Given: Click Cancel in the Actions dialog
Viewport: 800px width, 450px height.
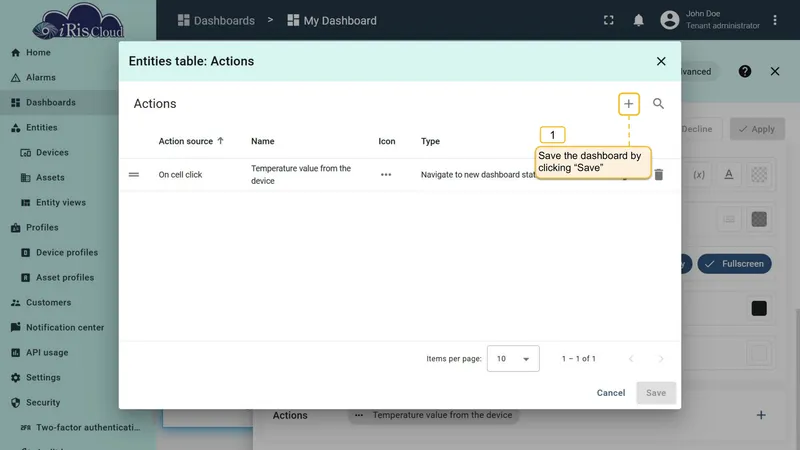Looking at the screenshot, I should [611, 393].
